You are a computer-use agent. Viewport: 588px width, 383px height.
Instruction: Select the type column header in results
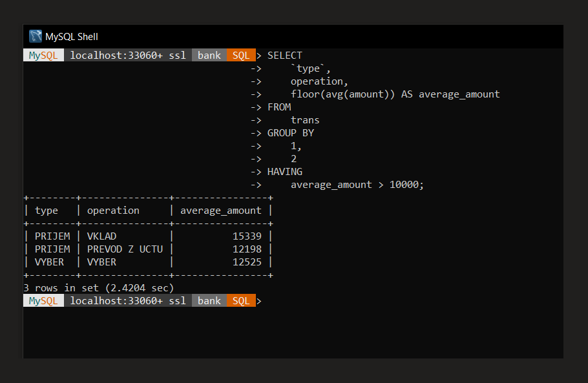click(x=47, y=210)
